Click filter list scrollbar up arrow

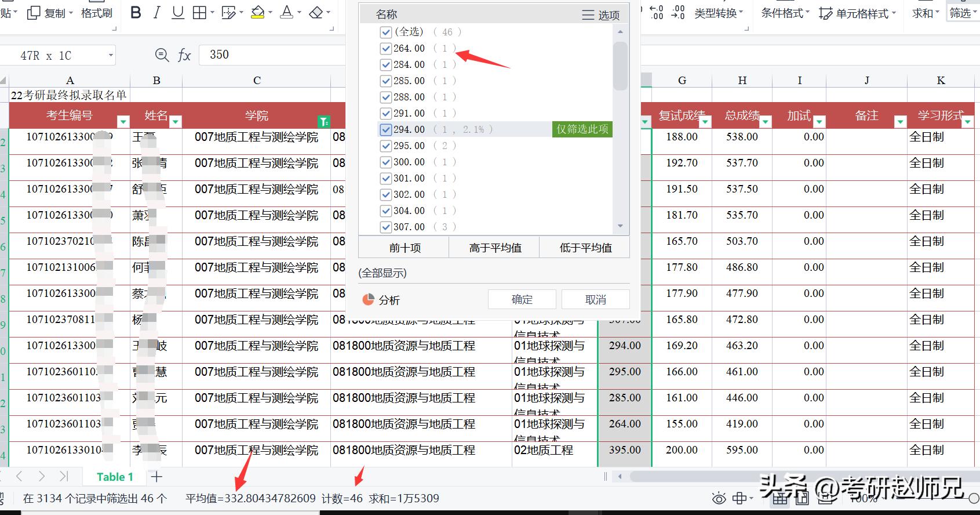click(620, 31)
